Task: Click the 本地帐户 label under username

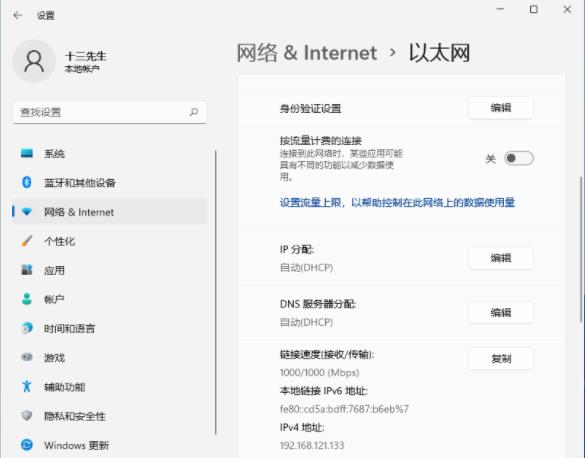Action: click(82, 69)
